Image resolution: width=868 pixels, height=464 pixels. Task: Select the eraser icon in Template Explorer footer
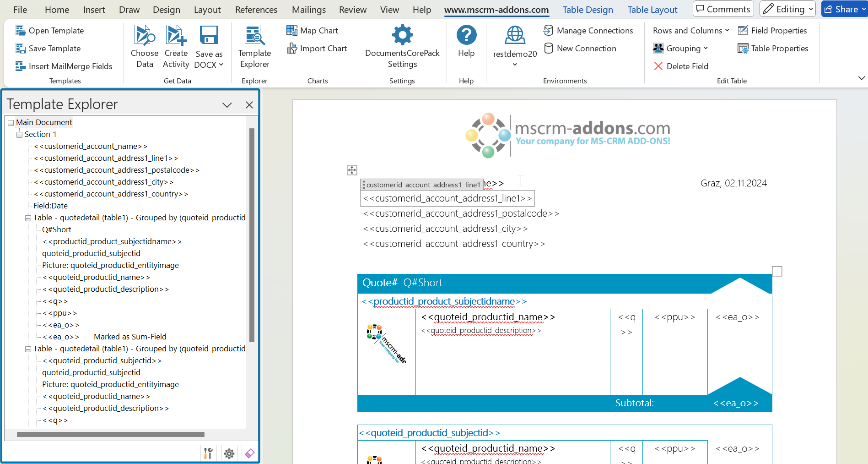249,453
